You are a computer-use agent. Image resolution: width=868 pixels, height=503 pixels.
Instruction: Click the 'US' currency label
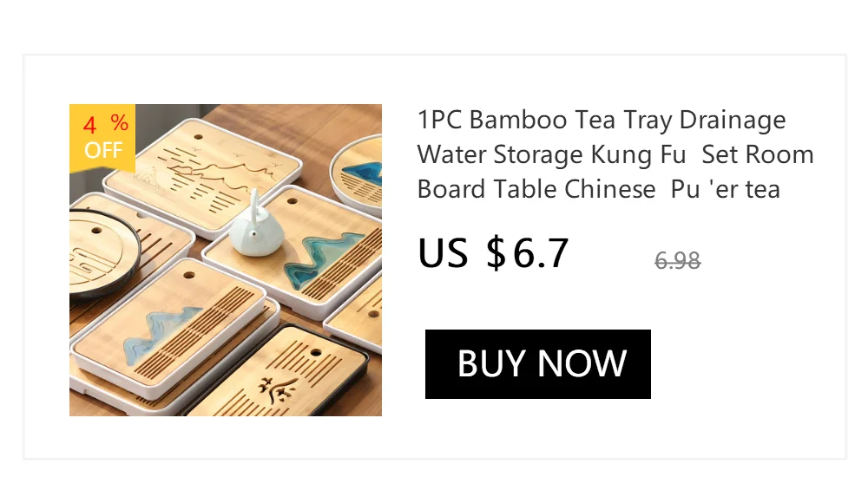pos(443,253)
